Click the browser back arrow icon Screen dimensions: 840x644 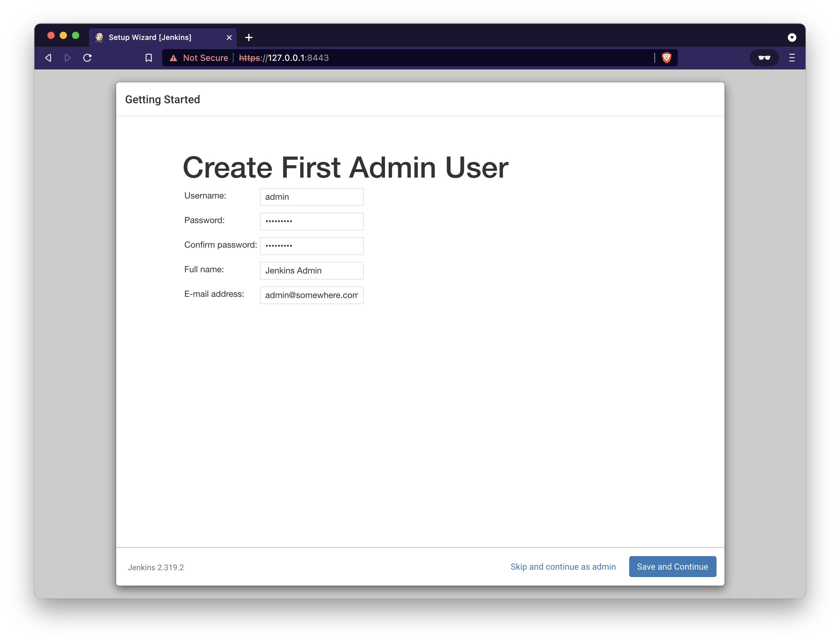[48, 58]
